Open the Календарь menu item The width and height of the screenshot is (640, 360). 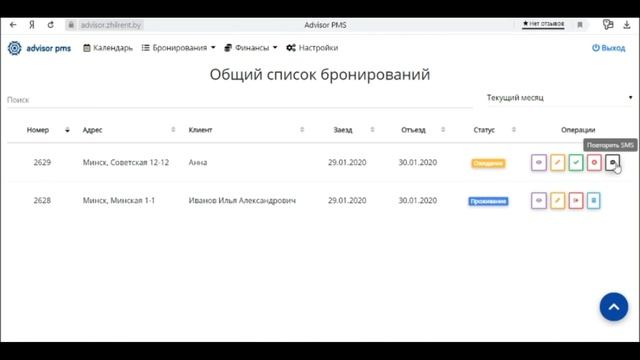pos(108,48)
